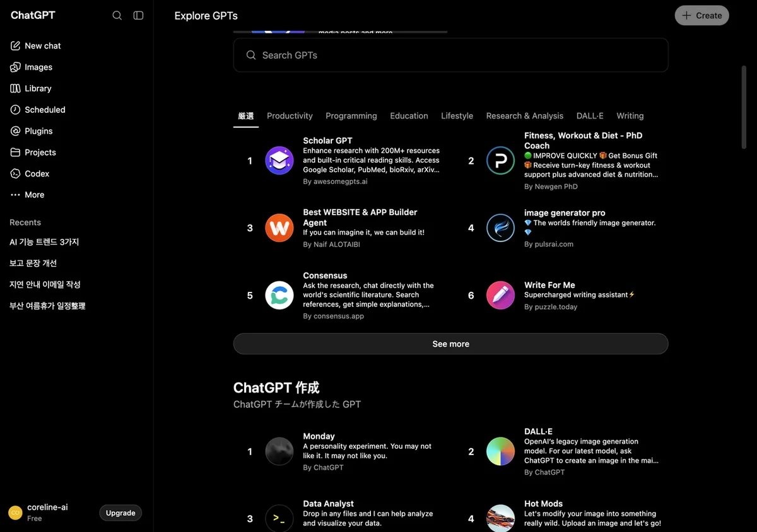The width and height of the screenshot is (757, 532).
Task: Open the Education category tab
Action: click(409, 116)
